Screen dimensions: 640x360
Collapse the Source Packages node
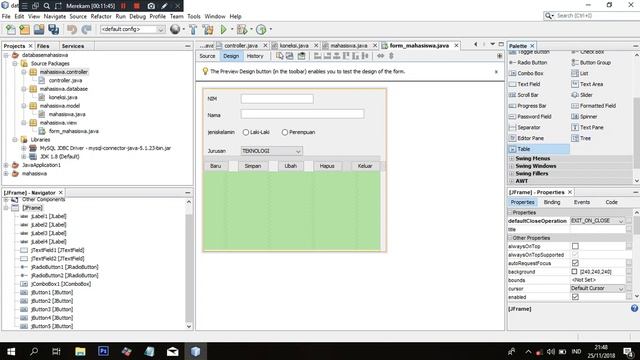click(x=15, y=64)
